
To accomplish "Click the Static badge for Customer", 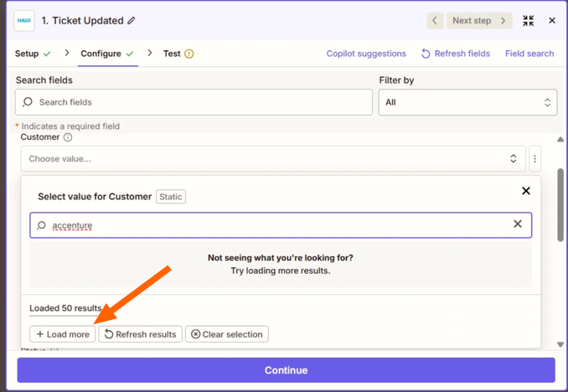I will 171,197.
